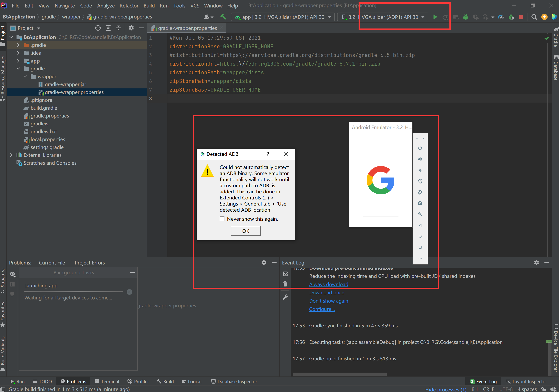Open the File menu

point(15,6)
